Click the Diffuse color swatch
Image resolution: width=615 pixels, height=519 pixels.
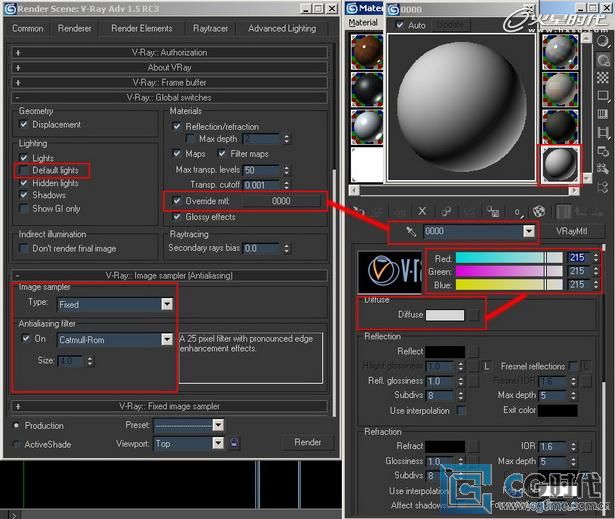pos(445,315)
